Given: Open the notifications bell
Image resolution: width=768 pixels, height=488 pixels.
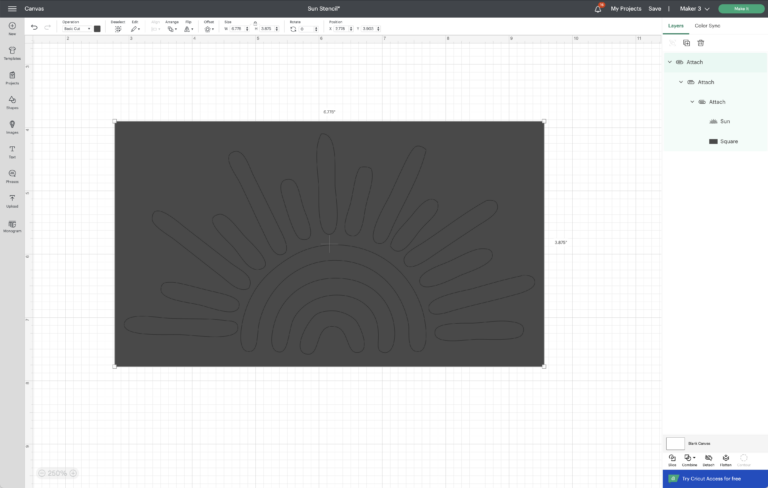Looking at the screenshot, I should click(x=598, y=8).
